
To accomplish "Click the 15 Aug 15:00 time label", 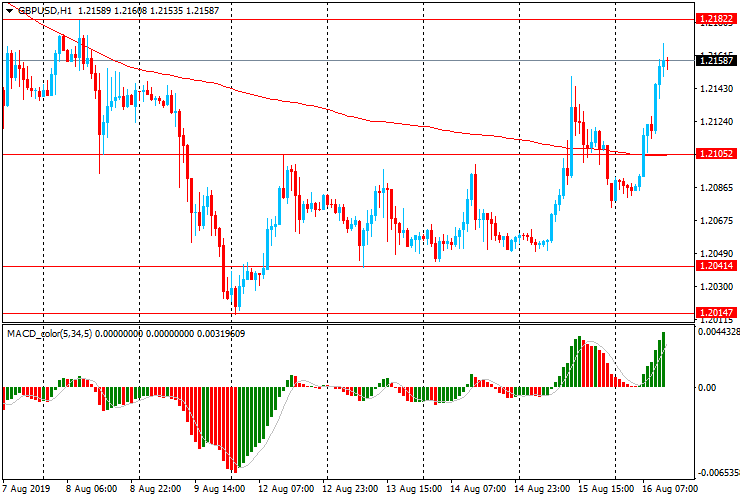I will tap(606, 489).
